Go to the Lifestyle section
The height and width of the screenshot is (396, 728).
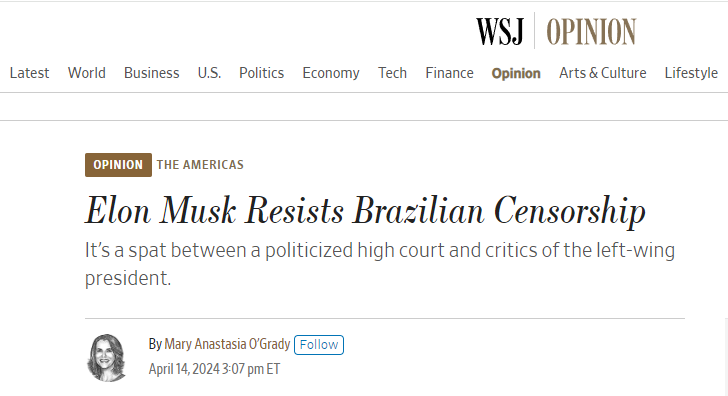point(691,73)
